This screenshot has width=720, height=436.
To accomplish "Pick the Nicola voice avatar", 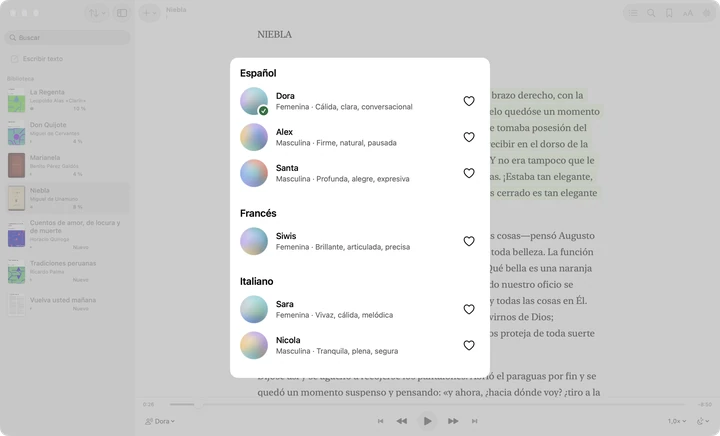I will (x=254, y=345).
